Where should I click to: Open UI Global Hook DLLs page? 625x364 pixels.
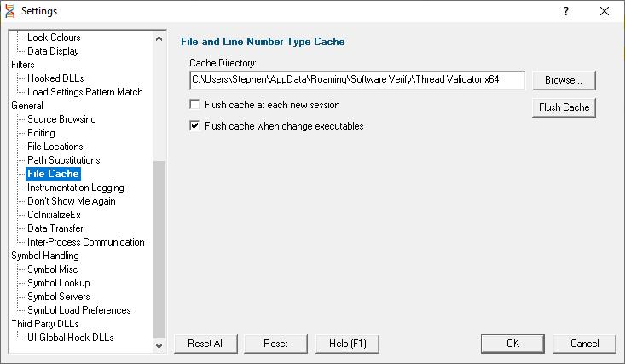[x=71, y=338]
